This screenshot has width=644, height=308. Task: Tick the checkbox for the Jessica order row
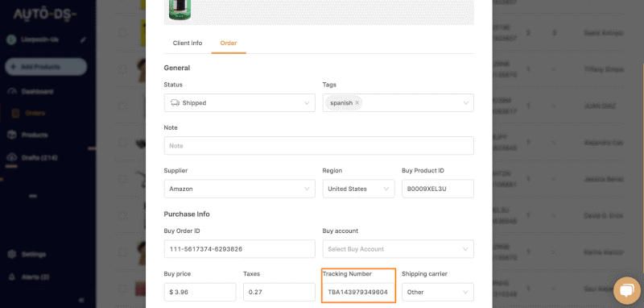pos(123,179)
